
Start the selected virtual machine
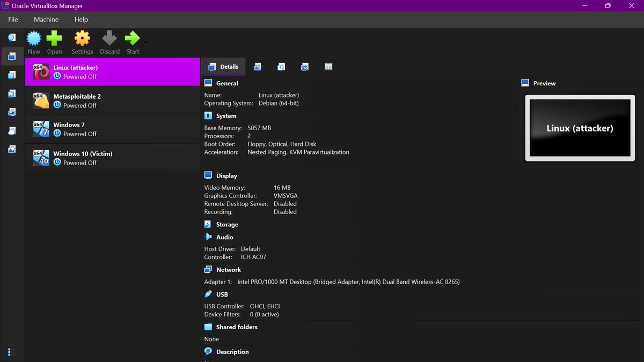tap(133, 42)
